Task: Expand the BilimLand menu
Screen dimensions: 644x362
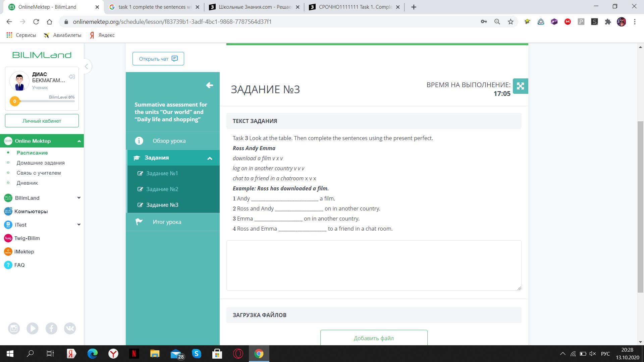Action: [x=79, y=198]
